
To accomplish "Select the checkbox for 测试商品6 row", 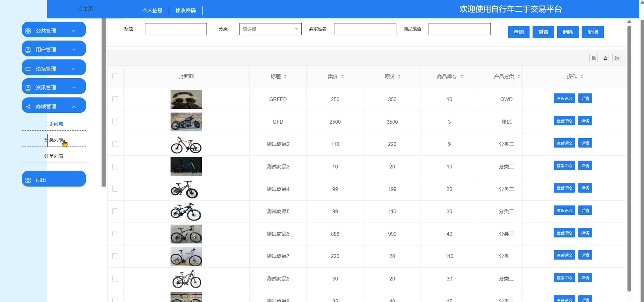I will (x=115, y=234).
